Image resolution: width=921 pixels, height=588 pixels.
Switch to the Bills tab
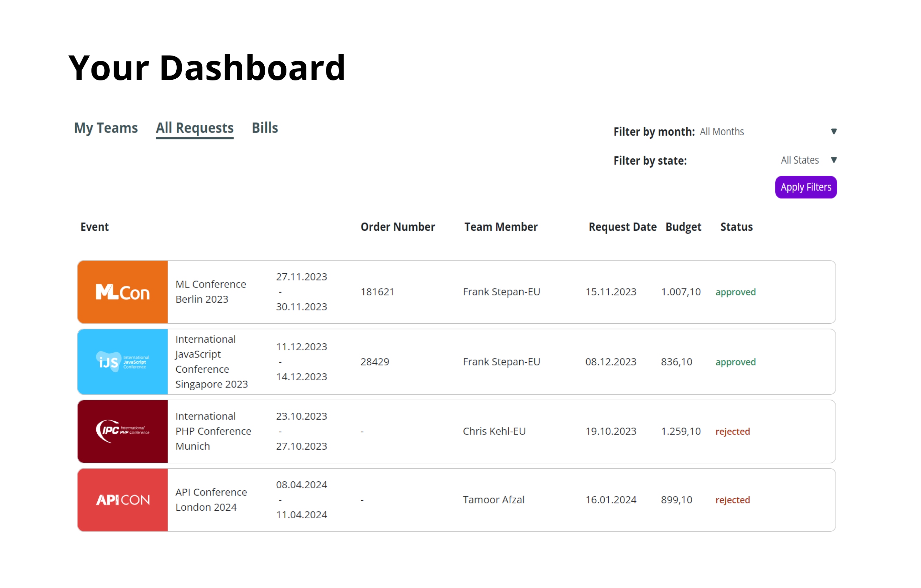tap(265, 128)
